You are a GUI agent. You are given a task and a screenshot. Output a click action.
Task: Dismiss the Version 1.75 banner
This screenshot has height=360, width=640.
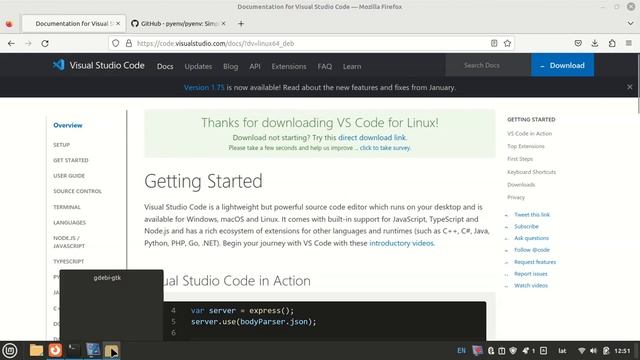[x=629, y=87]
